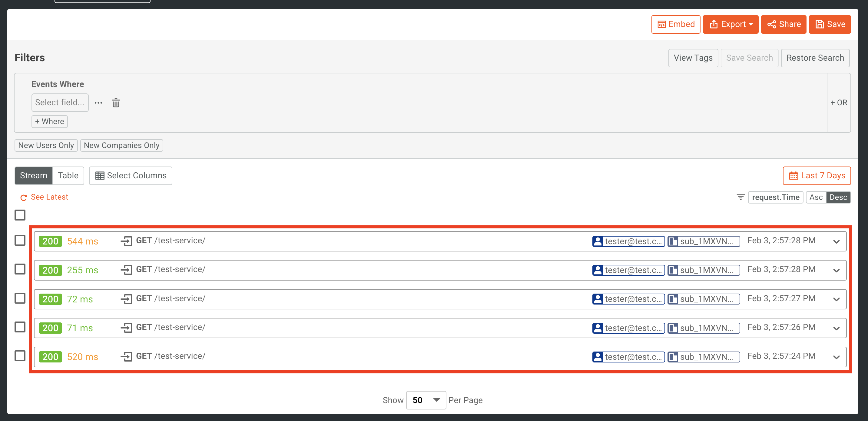Click the funnel sort icon near request.Time
This screenshot has height=421, width=868.
(740, 197)
